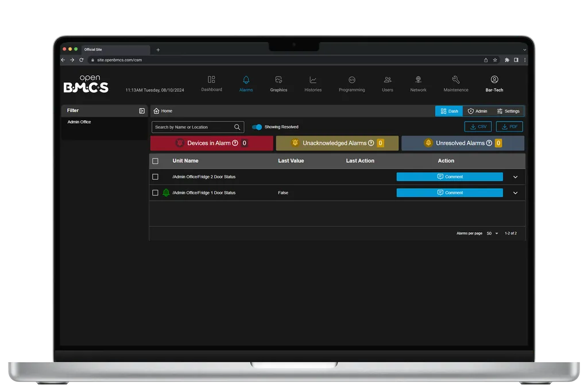Switch to the Settings tab

(x=508, y=111)
